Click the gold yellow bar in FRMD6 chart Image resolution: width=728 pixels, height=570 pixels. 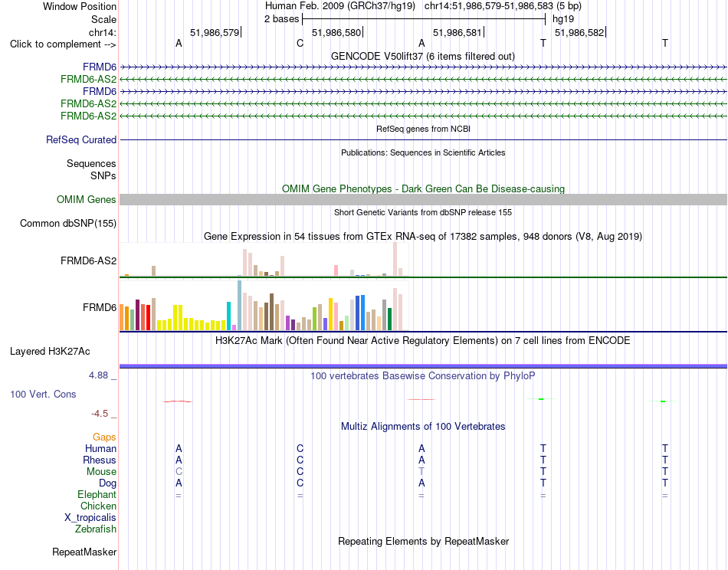(330, 314)
